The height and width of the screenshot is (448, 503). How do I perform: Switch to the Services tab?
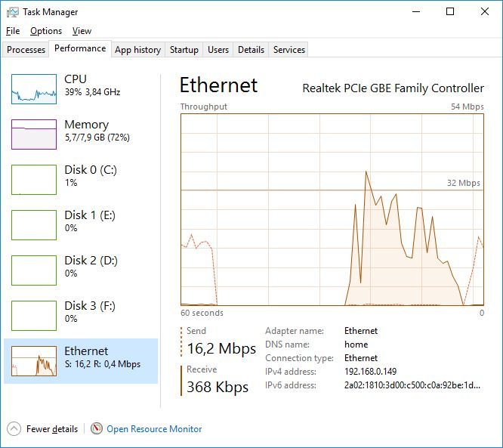(x=289, y=50)
